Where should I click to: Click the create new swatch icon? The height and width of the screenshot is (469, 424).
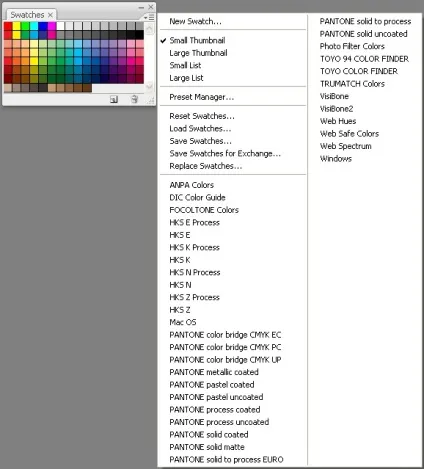[114, 99]
